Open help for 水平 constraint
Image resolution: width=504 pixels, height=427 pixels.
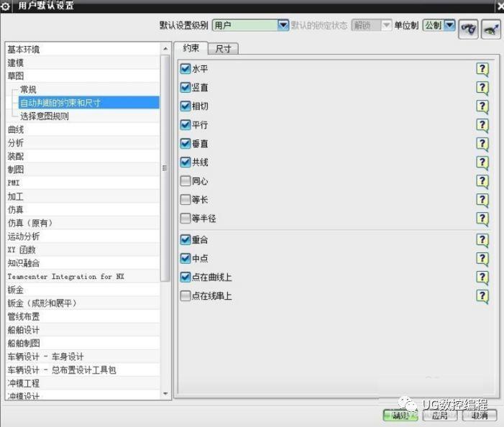pyautogui.click(x=482, y=69)
